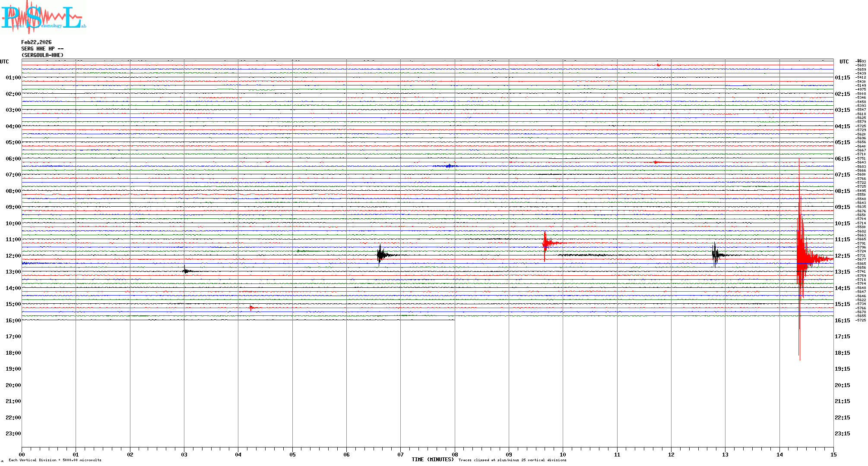
Task: Click the small black event at minute 03
Action: point(186,271)
